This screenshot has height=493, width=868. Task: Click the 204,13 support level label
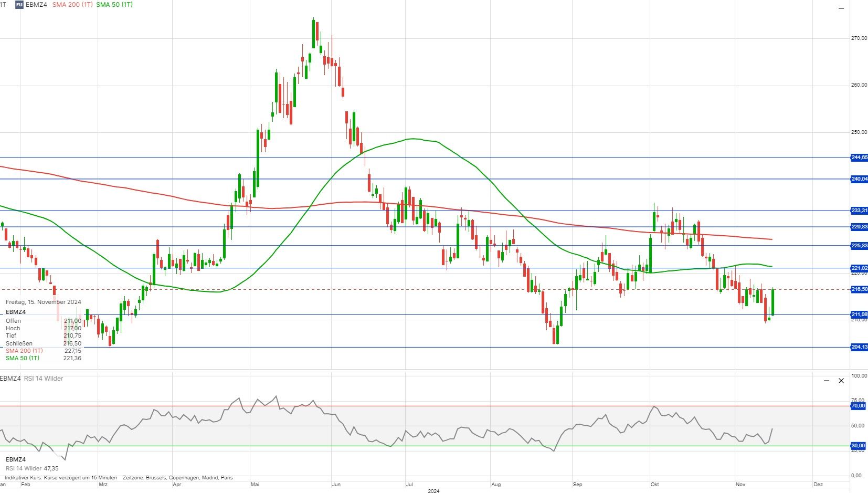[x=859, y=347]
